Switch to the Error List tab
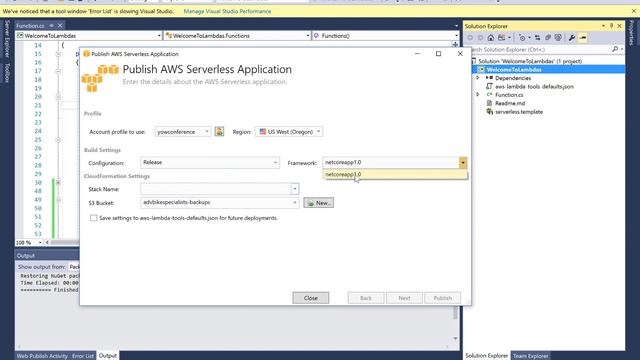The height and width of the screenshot is (360, 640). pyautogui.click(x=83, y=356)
